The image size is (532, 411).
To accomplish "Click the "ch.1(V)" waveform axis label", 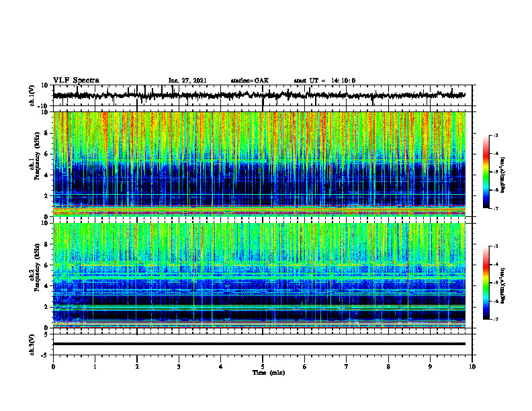I will pyautogui.click(x=32, y=95).
